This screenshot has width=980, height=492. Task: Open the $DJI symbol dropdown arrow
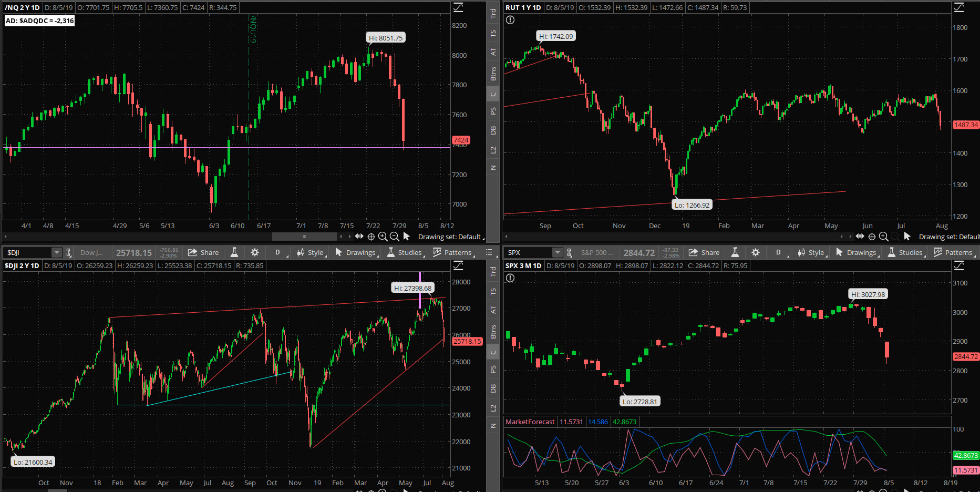(56, 252)
